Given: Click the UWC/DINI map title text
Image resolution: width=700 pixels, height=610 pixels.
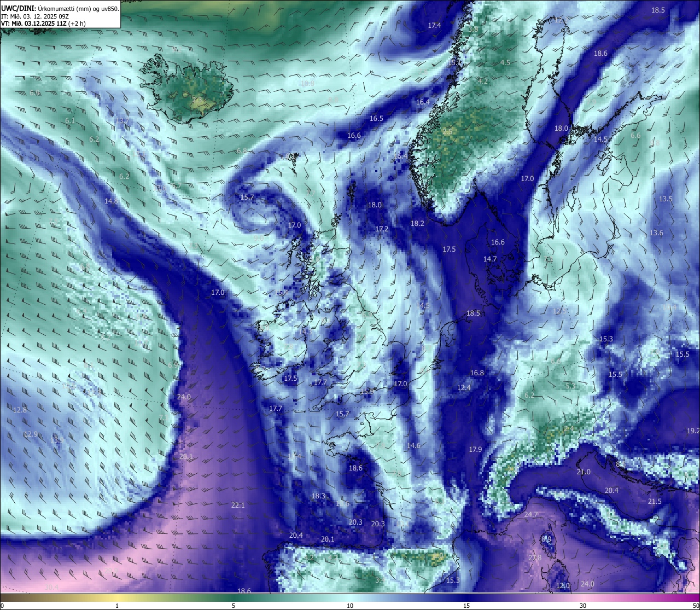Looking at the screenshot, I should tap(60, 8).
